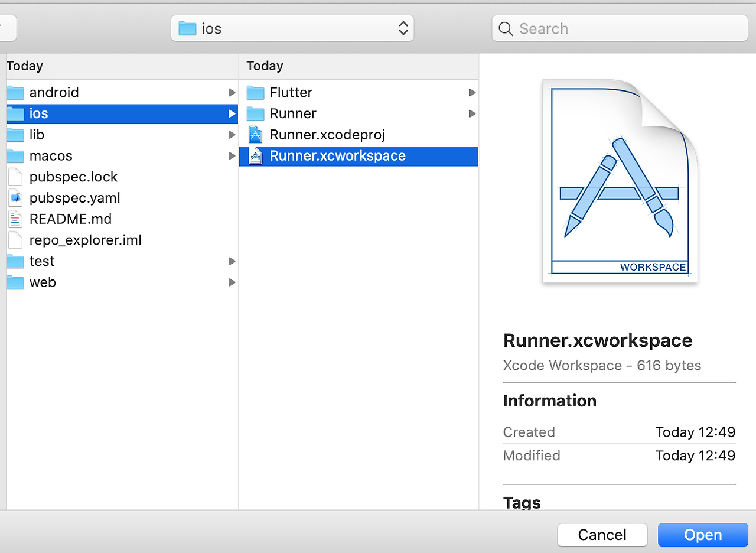756x553 pixels.
Task: Select the web folder name
Action: pyautogui.click(x=43, y=283)
